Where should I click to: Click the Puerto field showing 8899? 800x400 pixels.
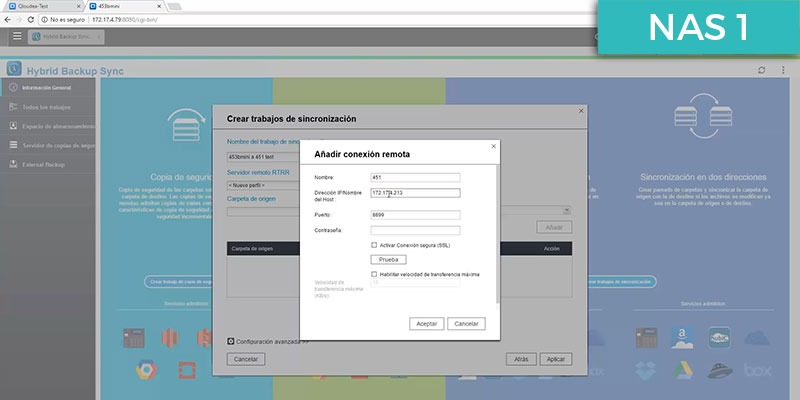tap(415, 215)
